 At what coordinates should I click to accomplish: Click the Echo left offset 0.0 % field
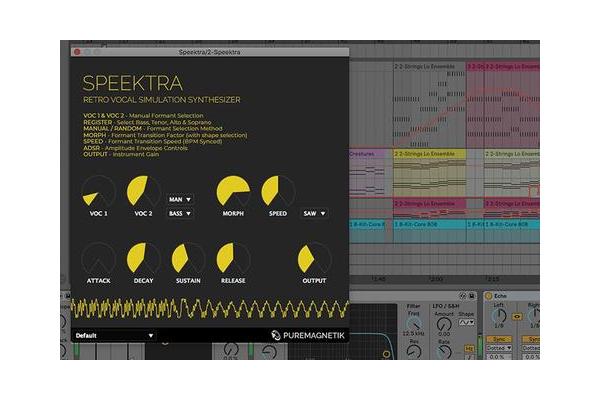[497, 357]
